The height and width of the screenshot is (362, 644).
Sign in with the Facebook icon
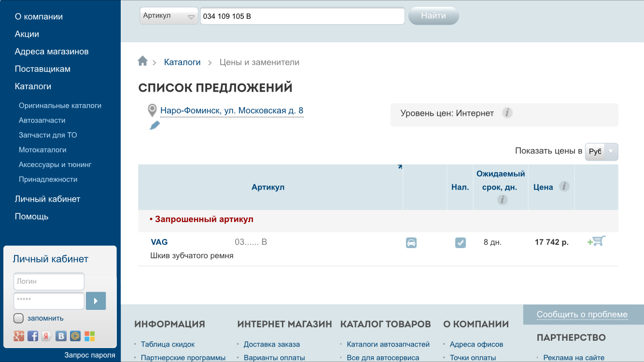[x=33, y=336]
